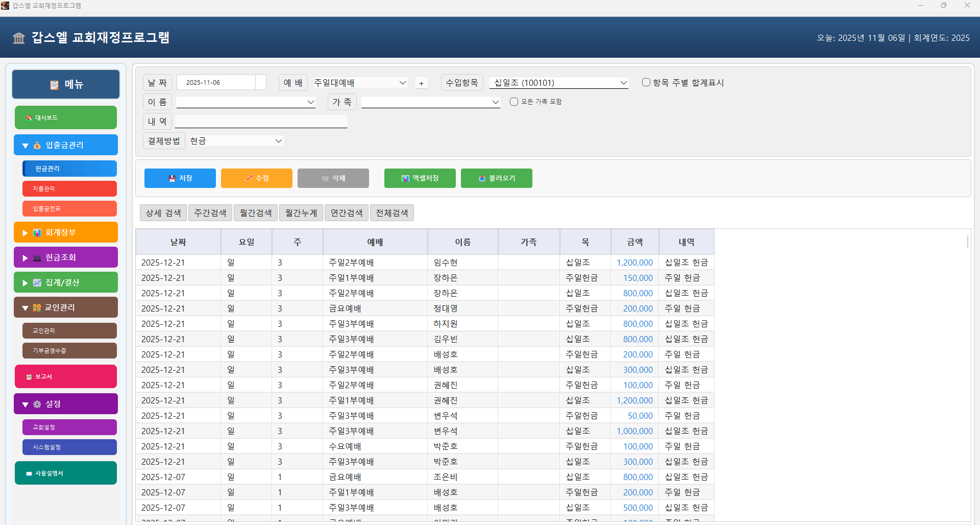Click the plus button beside 예배 dropdown

coord(421,83)
